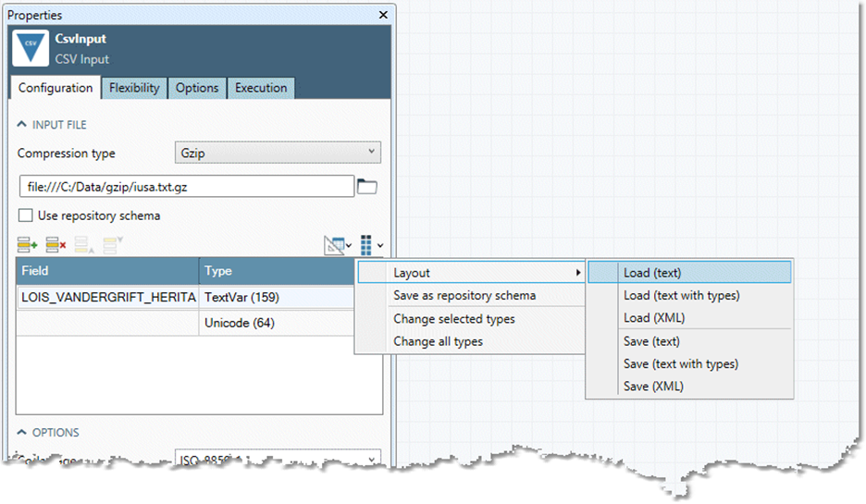Collapse the OPTIONS section
The image size is (866, 504).
22,432
